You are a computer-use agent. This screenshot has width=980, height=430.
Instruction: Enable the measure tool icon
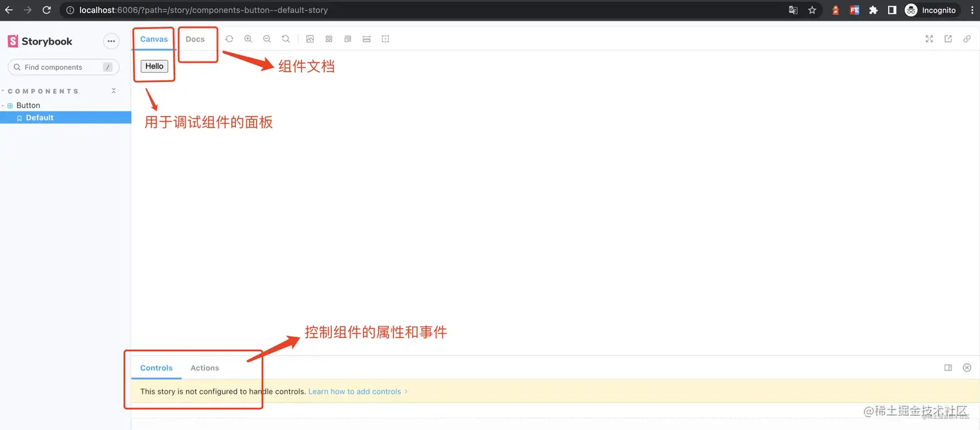tap(366, 39)
